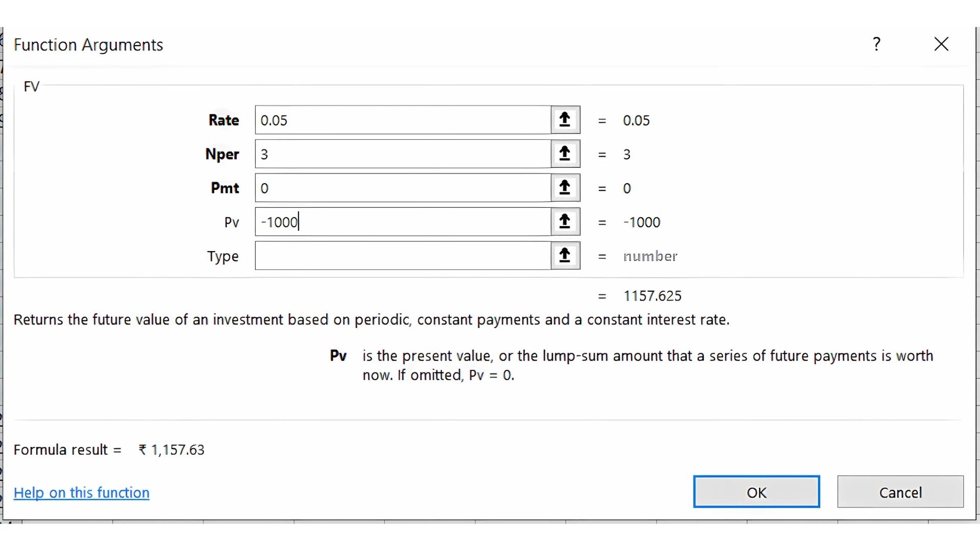Focus the Nper input field
The width and height of the screenshot is (980, 551).
403,154
